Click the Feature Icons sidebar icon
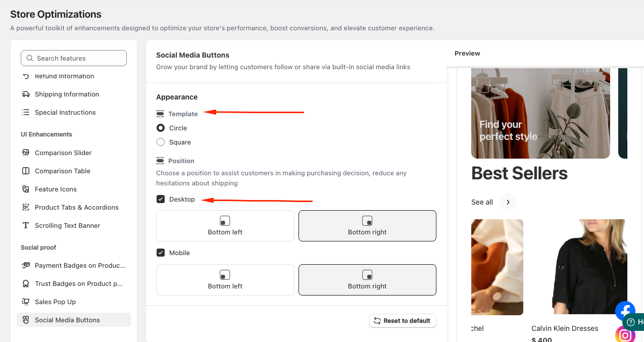 click(x=26, y=189)
